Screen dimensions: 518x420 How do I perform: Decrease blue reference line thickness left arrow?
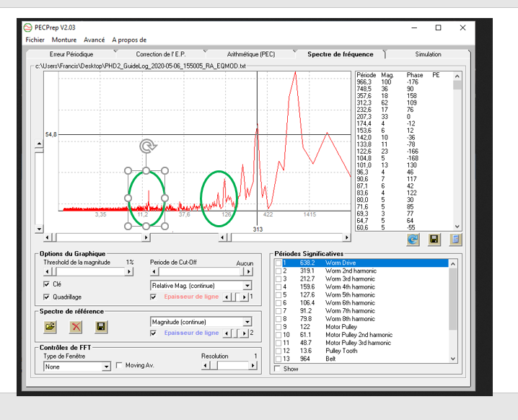click(227, 333)
